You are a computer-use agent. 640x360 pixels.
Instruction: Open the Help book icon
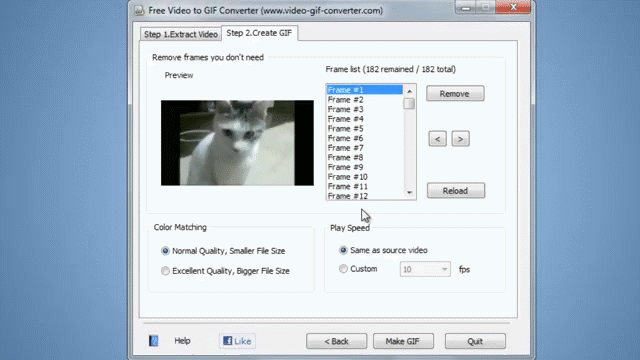point(153,341)
